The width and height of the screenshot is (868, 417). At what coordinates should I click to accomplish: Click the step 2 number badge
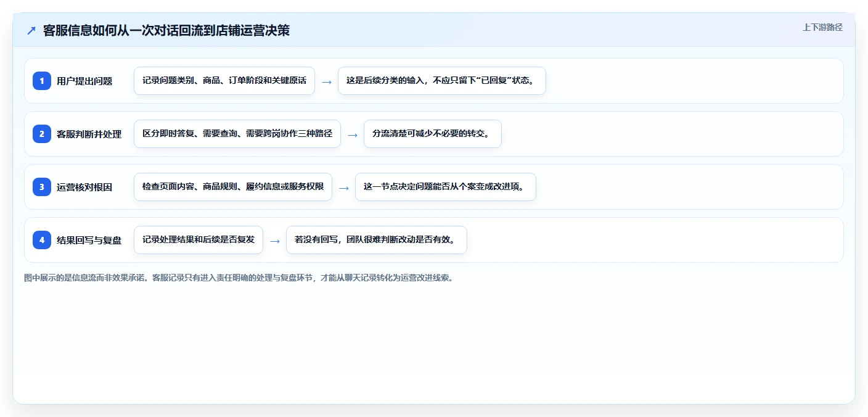pos(42,134)
